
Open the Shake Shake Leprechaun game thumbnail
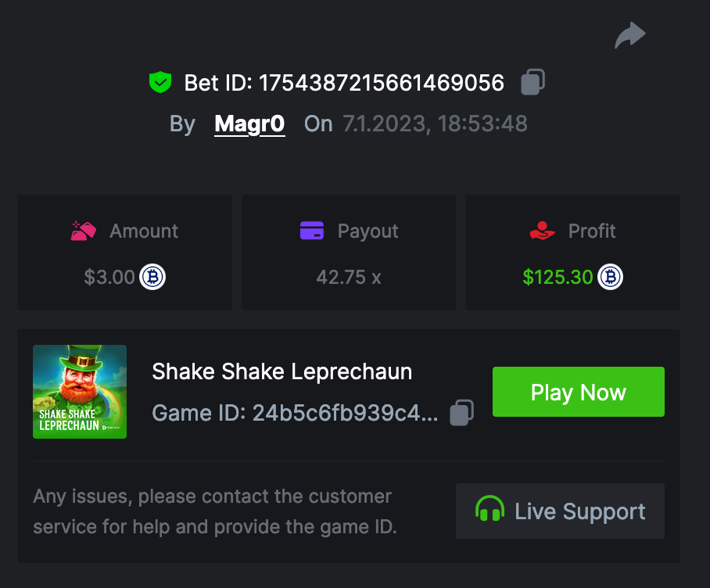(x=80, y=392)
